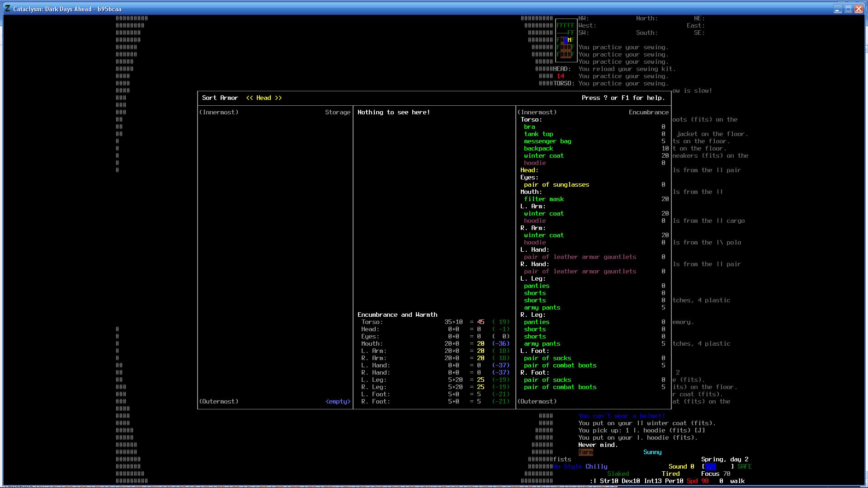Click Press ? or F1 for help text
Viewport: 868px width, 488px height.
coord(623,98)
